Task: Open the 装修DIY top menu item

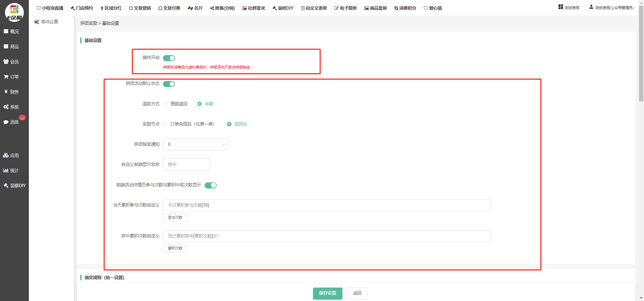Action: point(283,8)
